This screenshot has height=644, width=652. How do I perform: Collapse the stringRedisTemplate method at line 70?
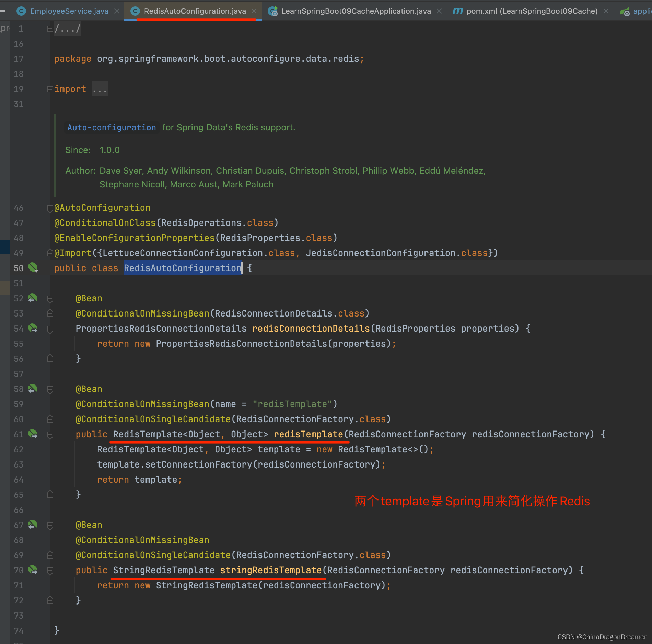point(50,571)
